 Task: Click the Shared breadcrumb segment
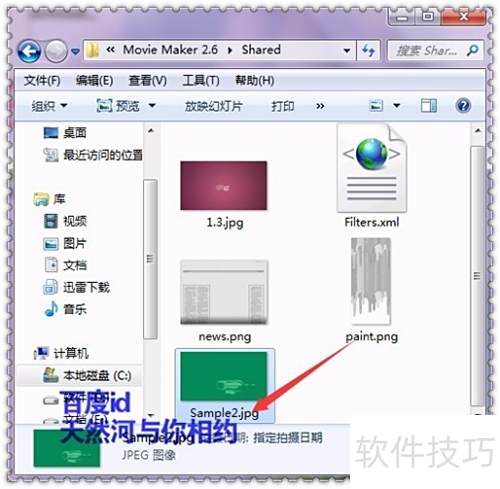tap(261, 50)
